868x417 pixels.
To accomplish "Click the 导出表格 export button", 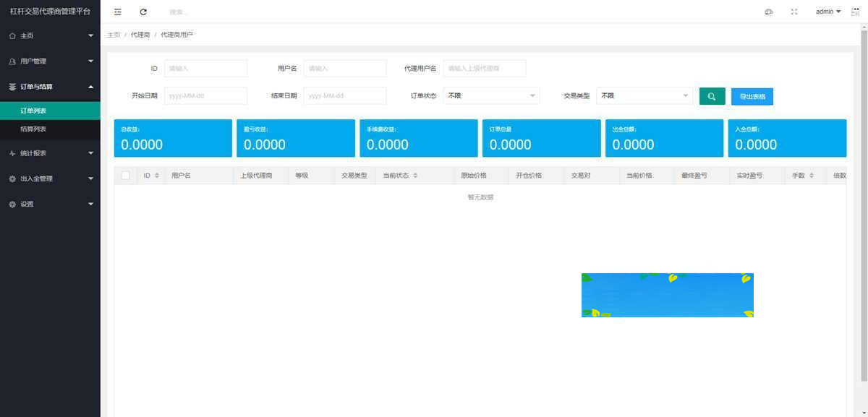I will coord(752,96).
